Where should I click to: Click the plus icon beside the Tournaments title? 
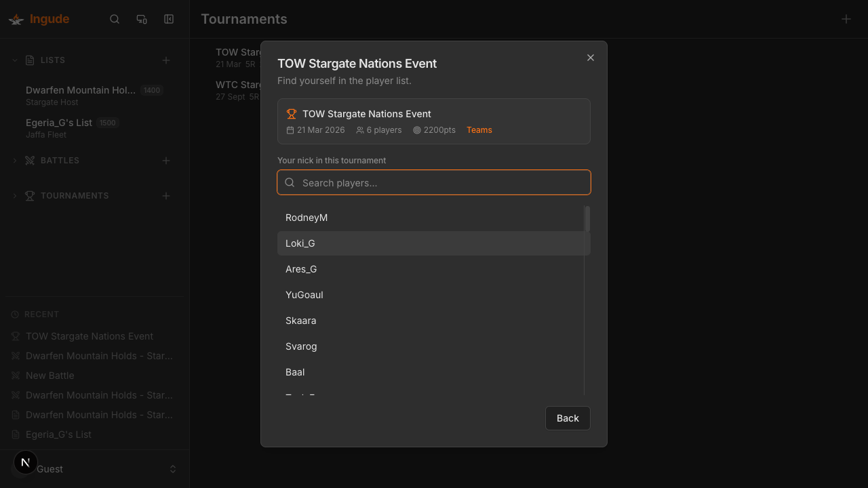846,19
